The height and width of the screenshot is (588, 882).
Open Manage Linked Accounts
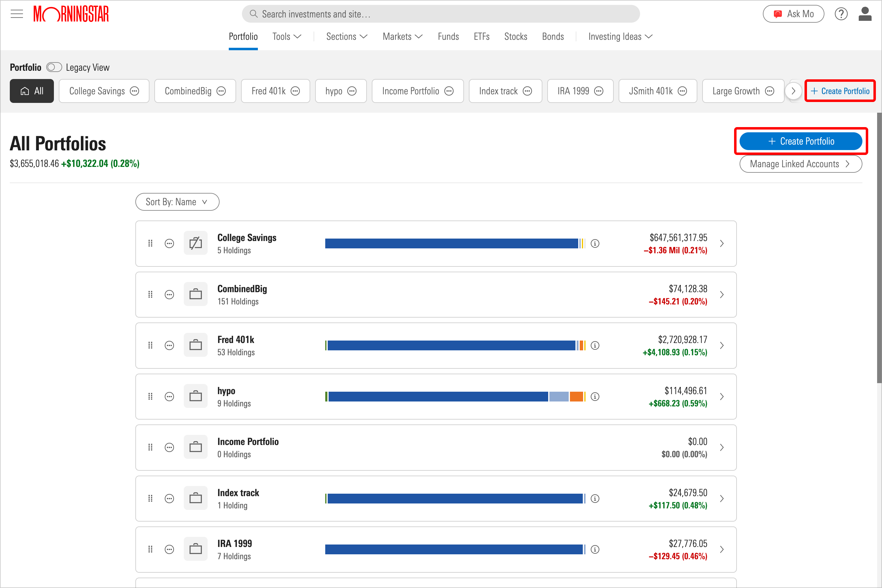tap(801, 164)
